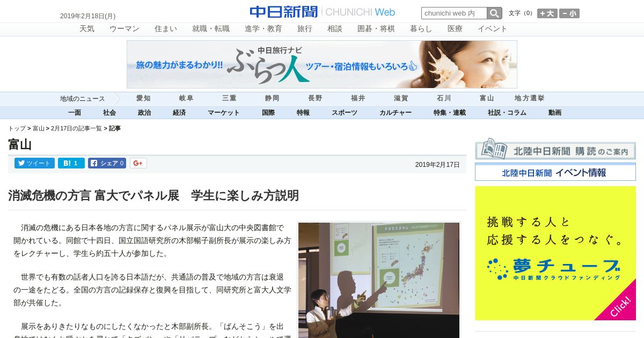The image size is (644, 338).
Task: Go to マーケット category
Action: (224, 113)
